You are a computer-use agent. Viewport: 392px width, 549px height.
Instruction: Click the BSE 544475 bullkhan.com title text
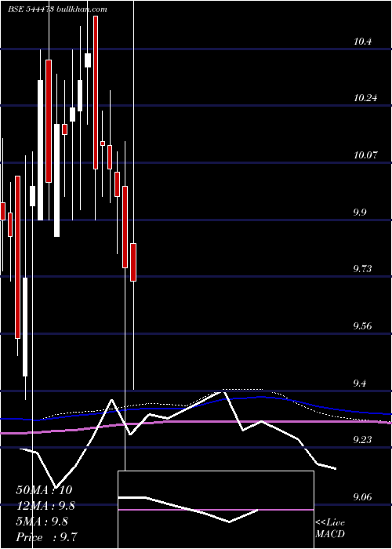58,9
